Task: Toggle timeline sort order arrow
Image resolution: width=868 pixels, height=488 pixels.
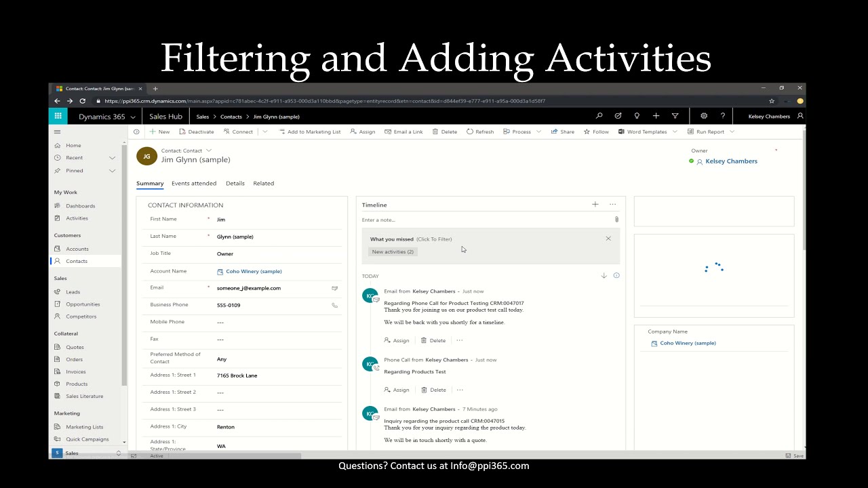Action: [x=604, y=276]
